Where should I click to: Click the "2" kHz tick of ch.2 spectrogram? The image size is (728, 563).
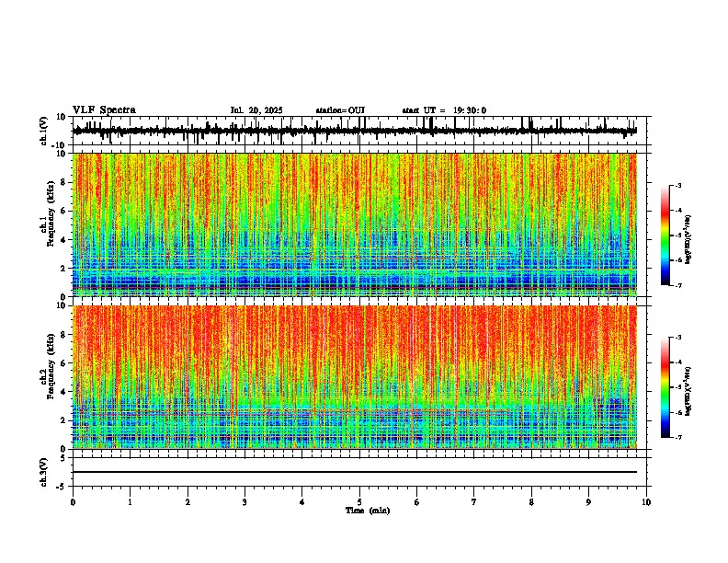click(64, 420)
